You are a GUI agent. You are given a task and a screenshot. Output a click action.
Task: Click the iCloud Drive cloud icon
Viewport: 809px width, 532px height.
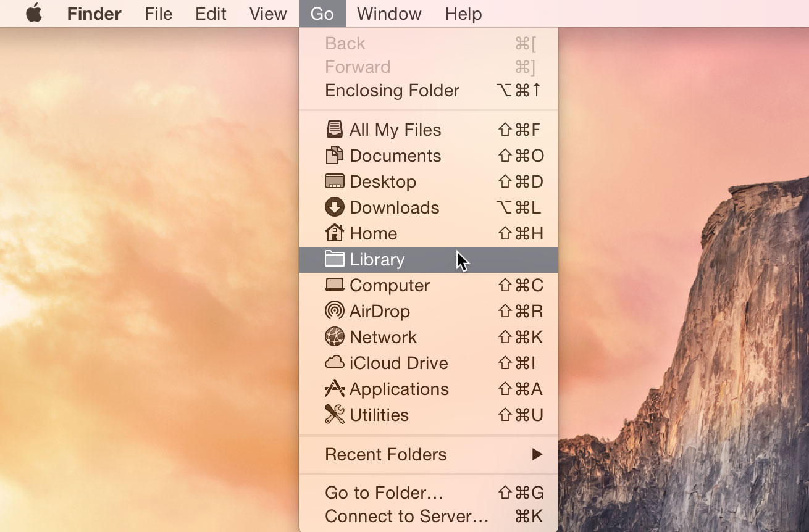pyautogui.click(x=334, y=363)
